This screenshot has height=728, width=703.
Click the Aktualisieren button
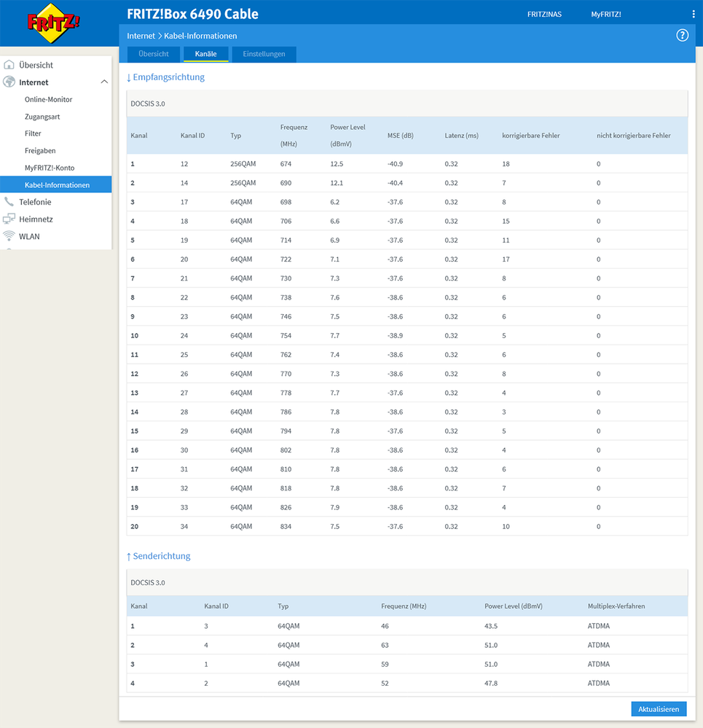point(659,709)
